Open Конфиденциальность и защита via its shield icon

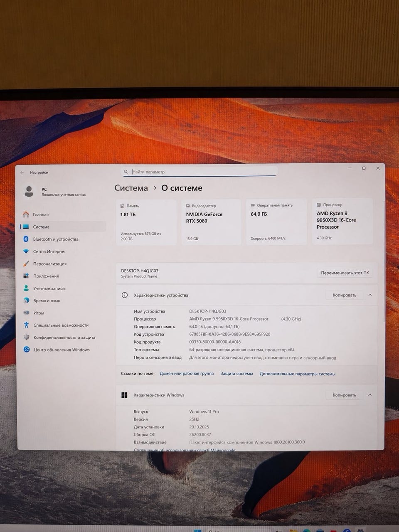pos(26,337)
